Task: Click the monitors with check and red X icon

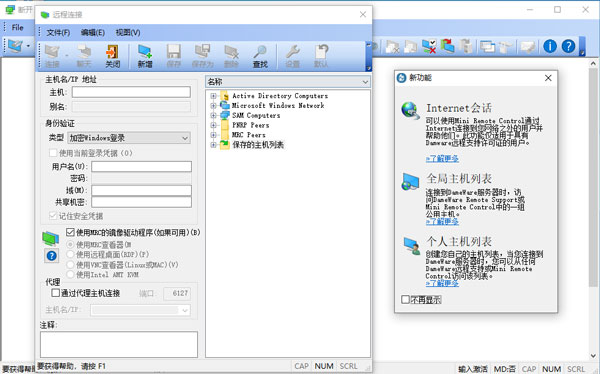Action: pyautogui.click(x=429, y=46)
